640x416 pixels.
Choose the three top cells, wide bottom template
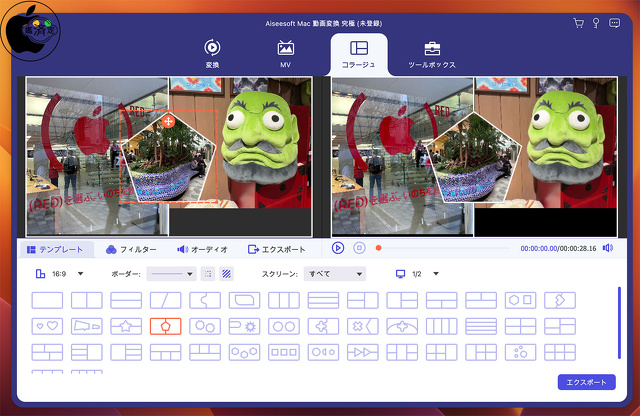coord(205,352)
